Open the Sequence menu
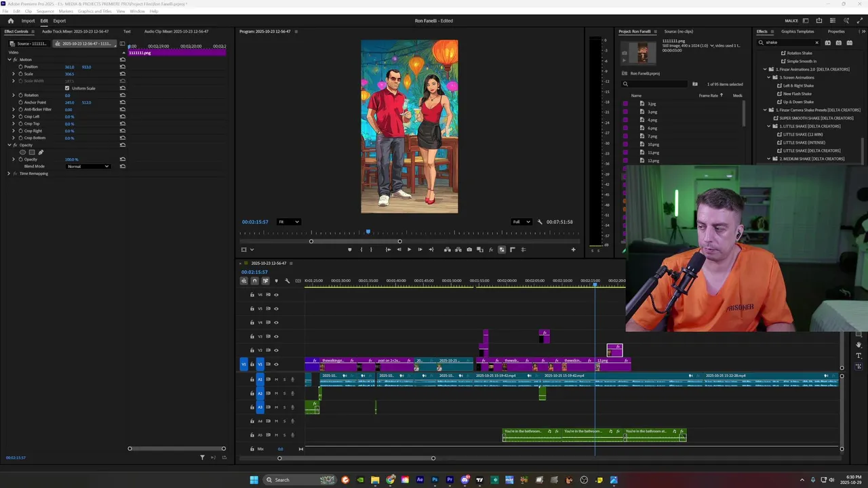868x488 pixels. click(x=45, y=12)
